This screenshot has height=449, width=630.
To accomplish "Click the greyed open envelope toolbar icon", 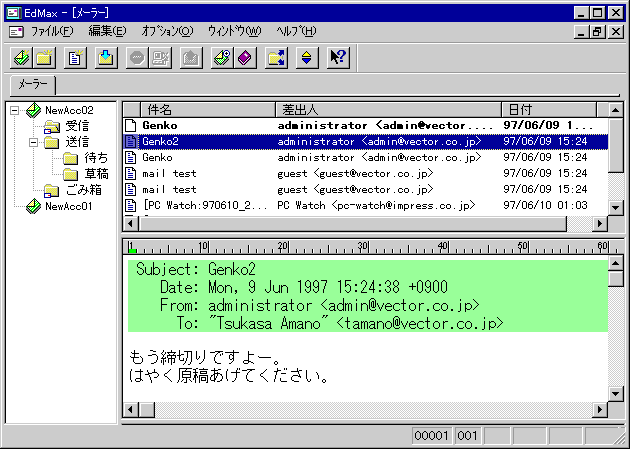I will tap(191, 58).
